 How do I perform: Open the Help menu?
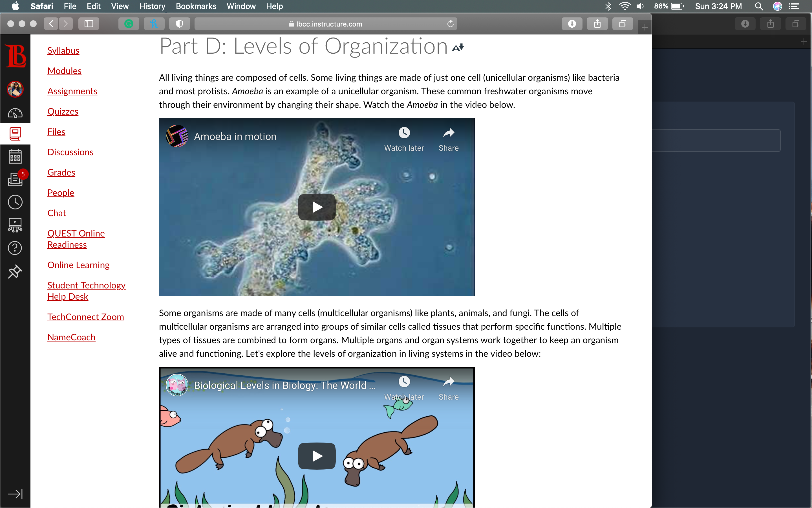click(x=274, y=6)
